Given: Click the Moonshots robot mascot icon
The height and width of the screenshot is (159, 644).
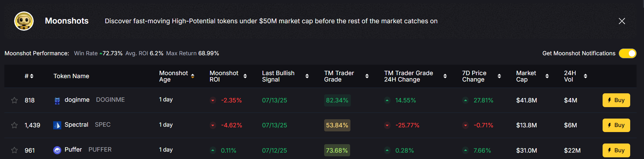Looking at the screenshot, I should point(24,21).
